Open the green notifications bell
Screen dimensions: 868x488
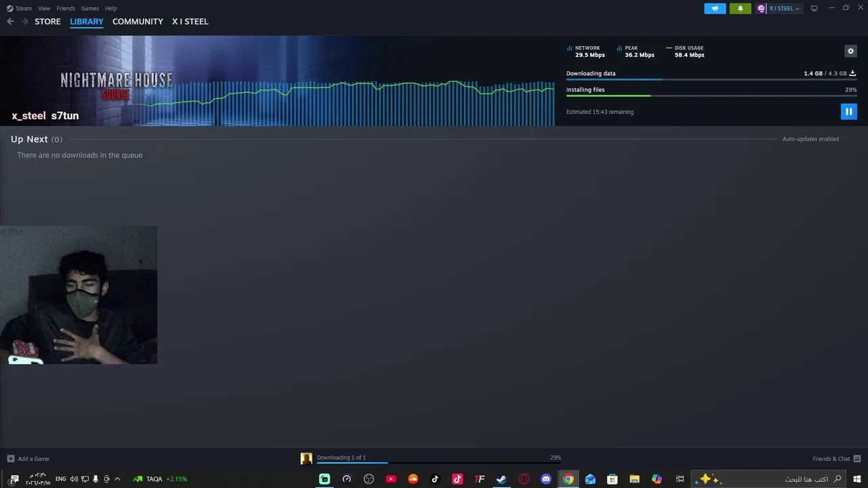pyautogui.click(x=740, y=8)
